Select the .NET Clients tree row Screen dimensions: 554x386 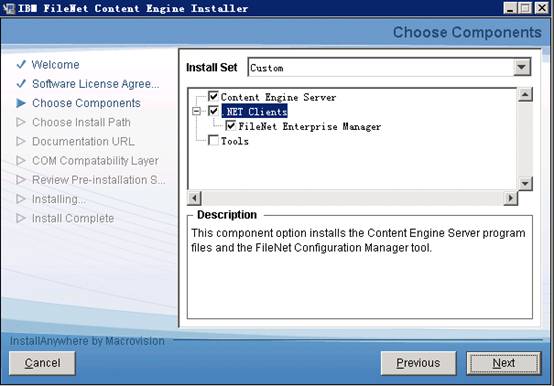click(254, 111)
